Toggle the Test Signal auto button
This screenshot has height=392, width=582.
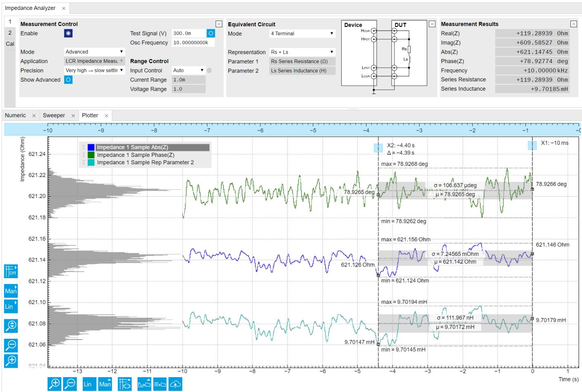pos(211,33)
